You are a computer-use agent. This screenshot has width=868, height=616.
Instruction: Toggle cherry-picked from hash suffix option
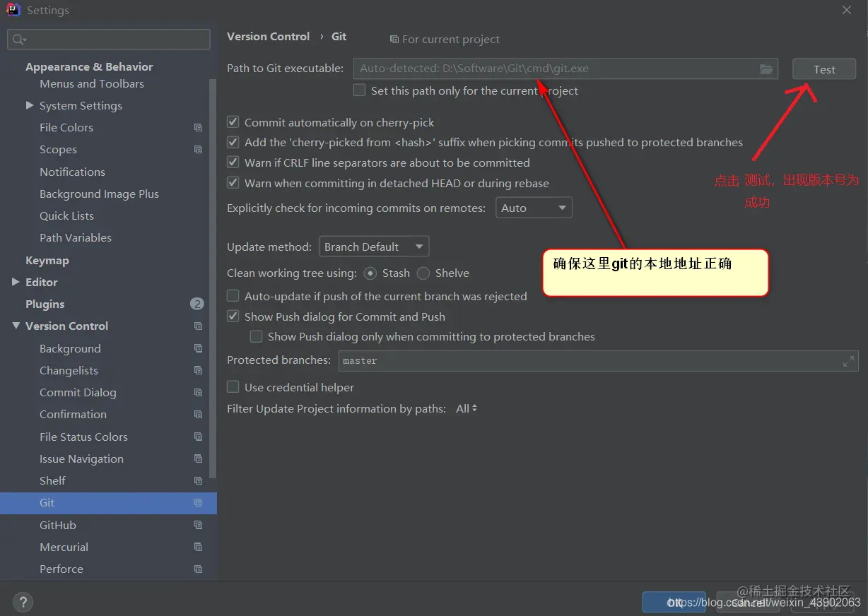point(233,142)
